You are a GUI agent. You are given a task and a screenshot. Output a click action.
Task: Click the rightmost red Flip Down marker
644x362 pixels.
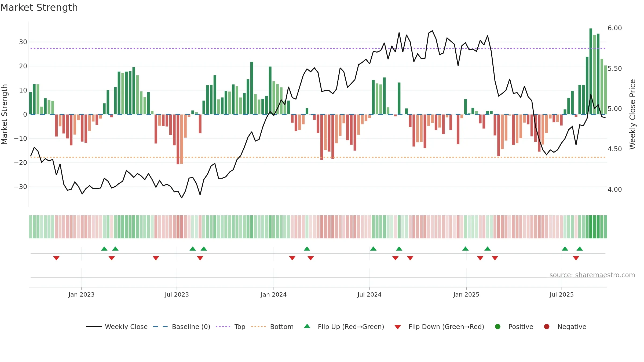click(576, 258)
